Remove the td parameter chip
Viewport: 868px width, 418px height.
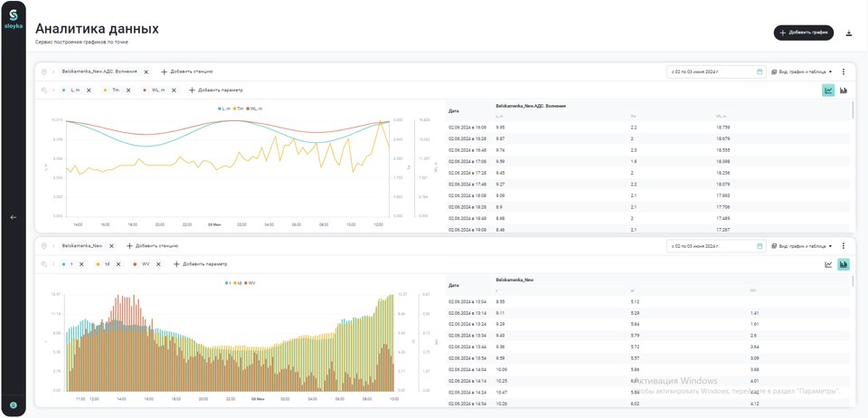tap(118, 264)
